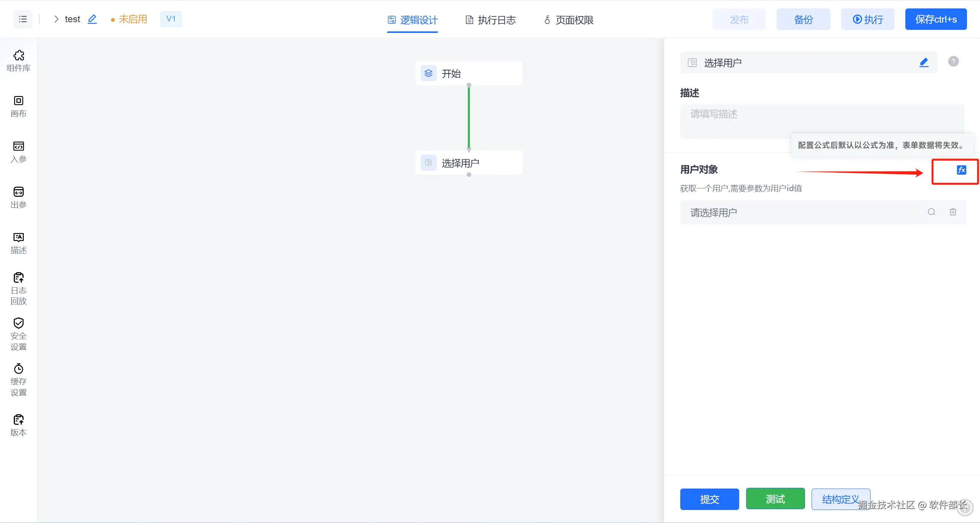Click the trash icon in user selector

click(953, 212)
